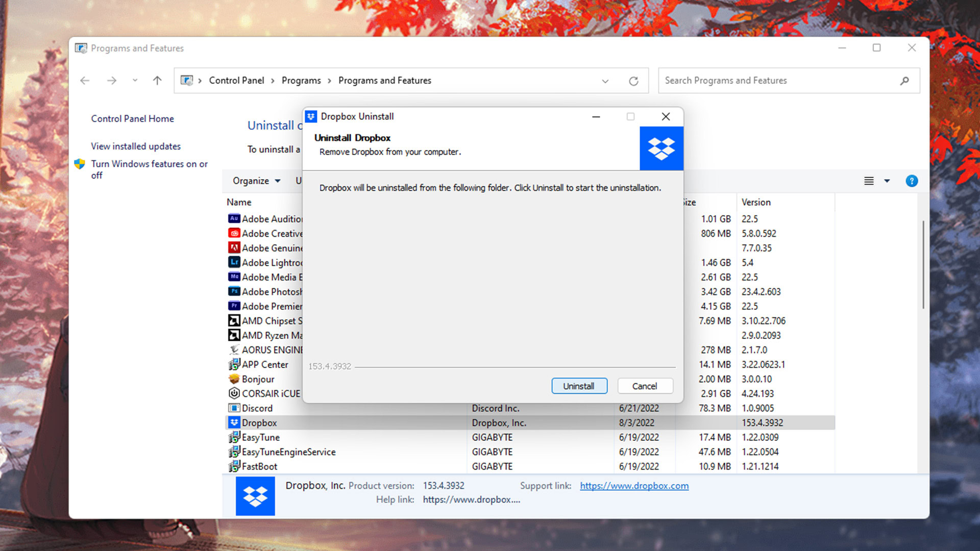
Task: Click Cancel to abort uninstallation
Action: coord(645,386)
